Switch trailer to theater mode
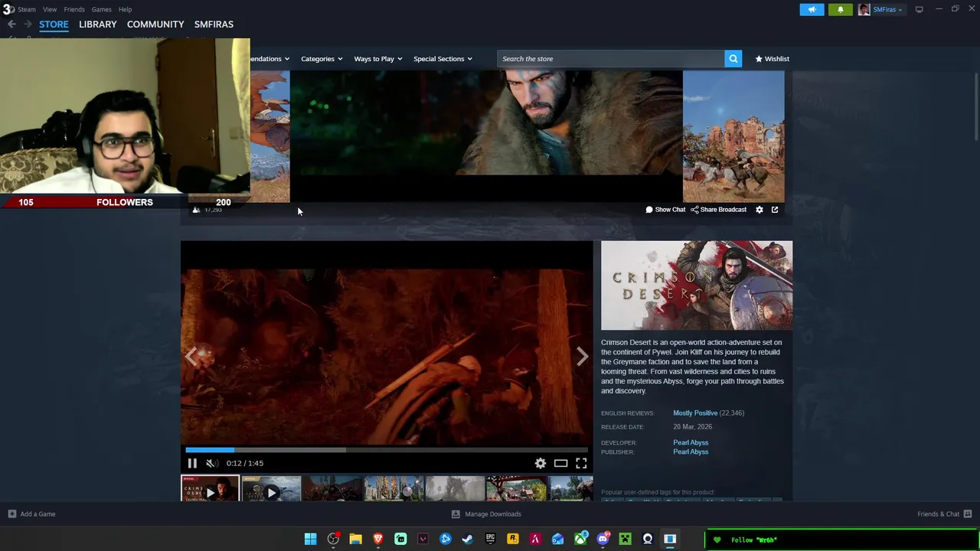Viewport: 980px width, 551px height. [560, 463]
